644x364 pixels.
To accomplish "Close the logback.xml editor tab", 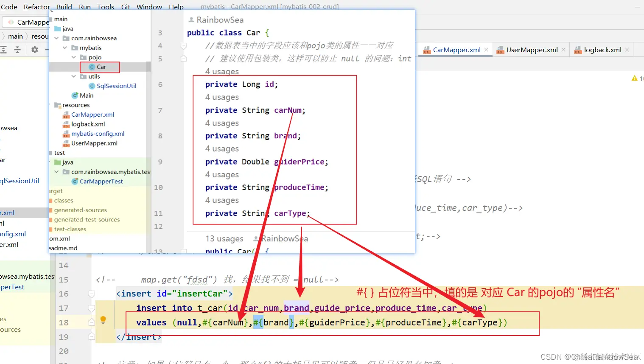I will (x=627, y=50).
